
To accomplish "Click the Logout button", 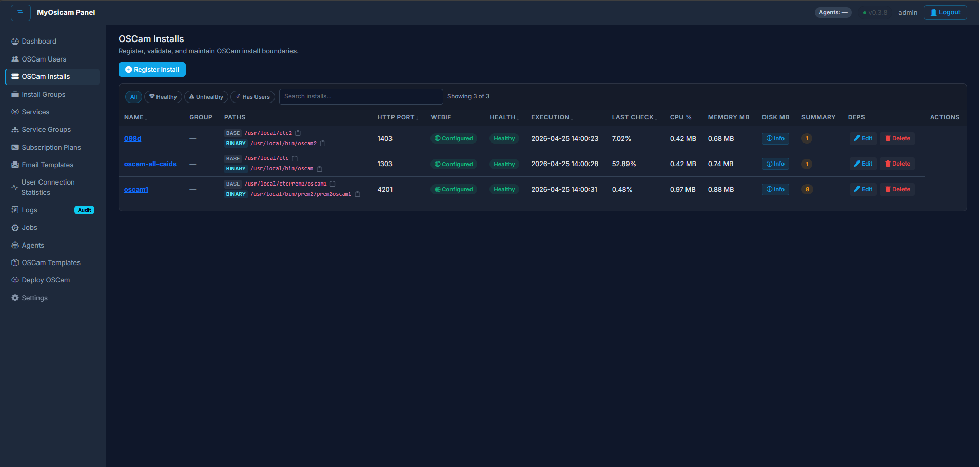I will click(x=945, y=12).
